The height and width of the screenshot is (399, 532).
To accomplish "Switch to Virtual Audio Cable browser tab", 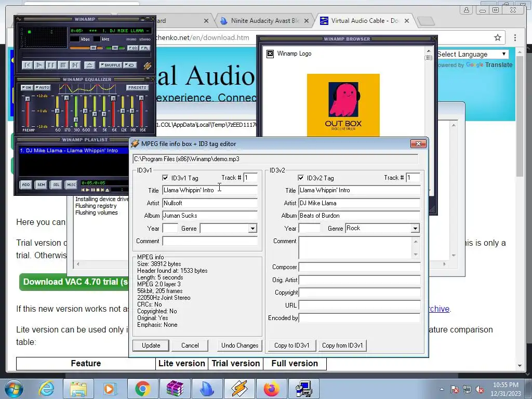I will click(364, 21).
